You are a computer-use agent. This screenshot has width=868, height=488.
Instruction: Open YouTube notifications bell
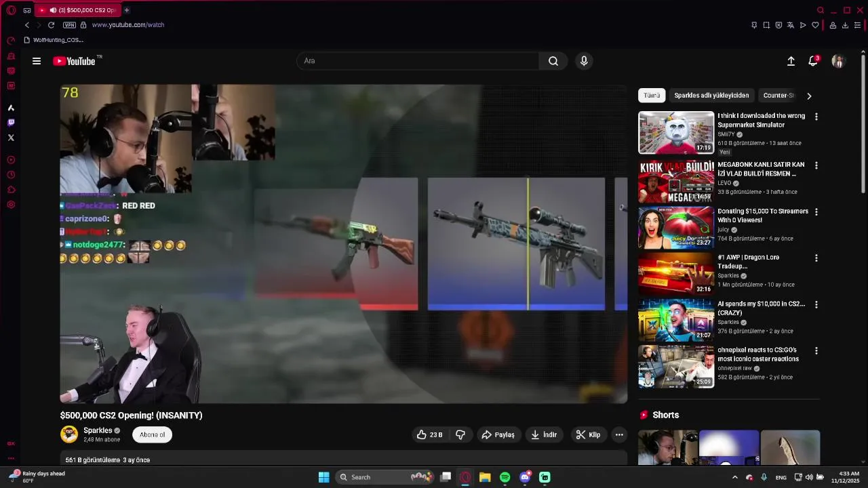(813, 61)
